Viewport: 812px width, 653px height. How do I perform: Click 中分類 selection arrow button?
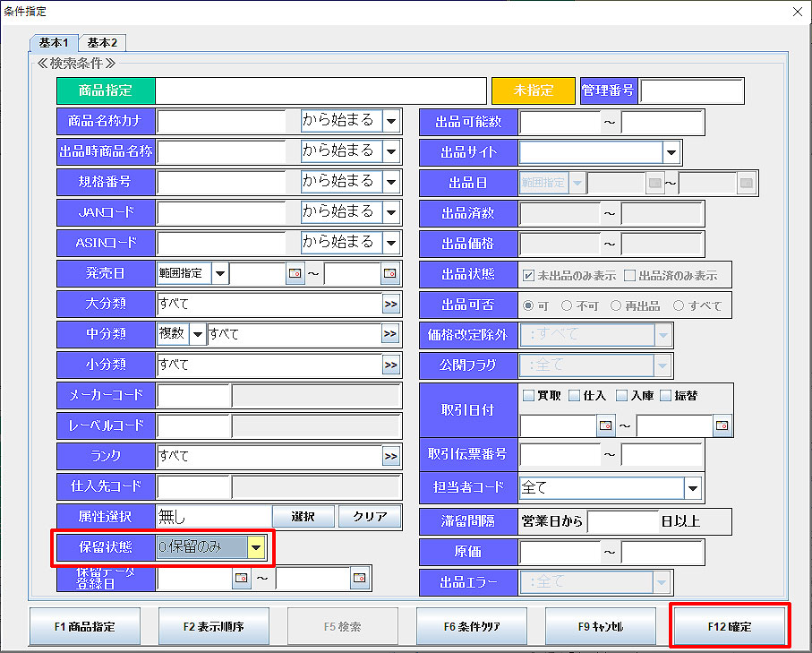click(390, 334)
